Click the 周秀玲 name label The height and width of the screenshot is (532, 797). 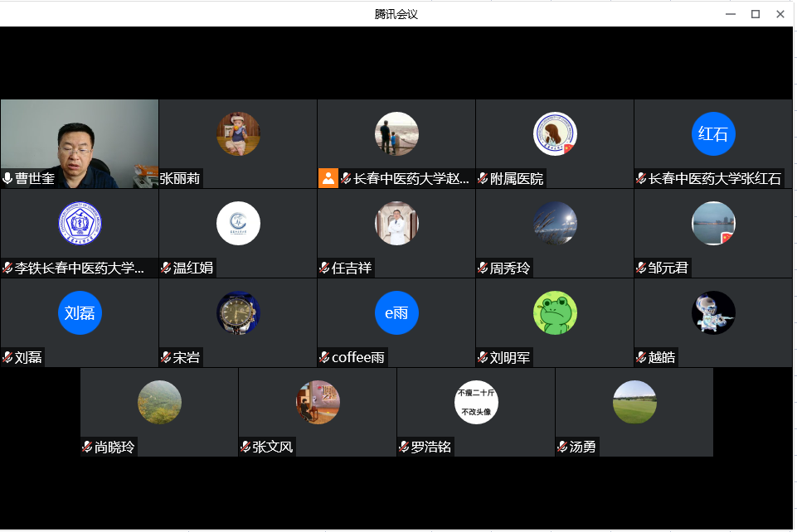tap(510, 268)
